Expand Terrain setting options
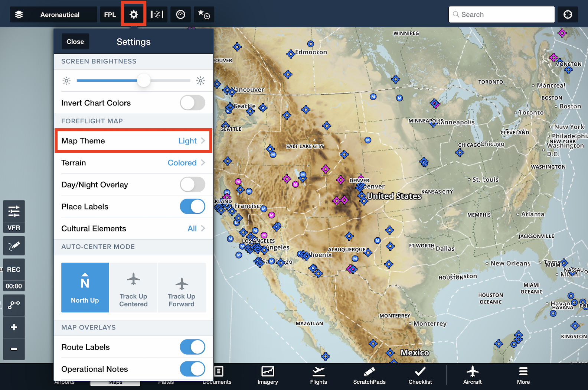The image size is (588, 390). [133, 163]
